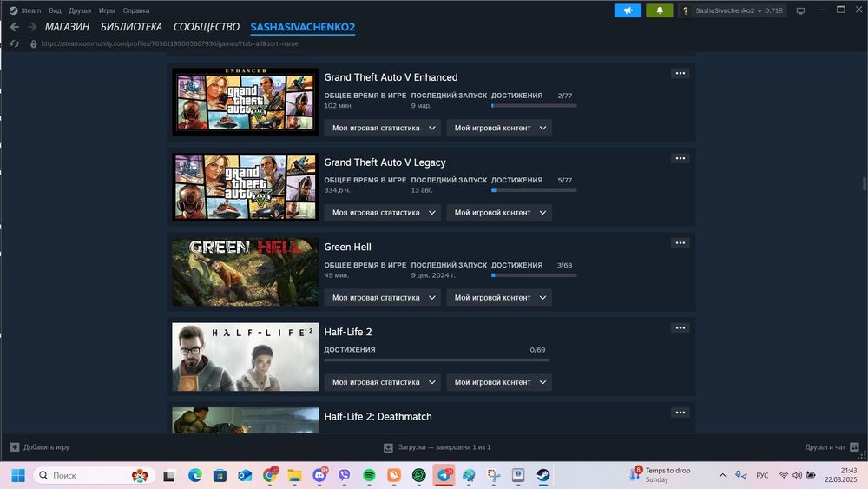Open the Друзья menu

tap(80, 10)
